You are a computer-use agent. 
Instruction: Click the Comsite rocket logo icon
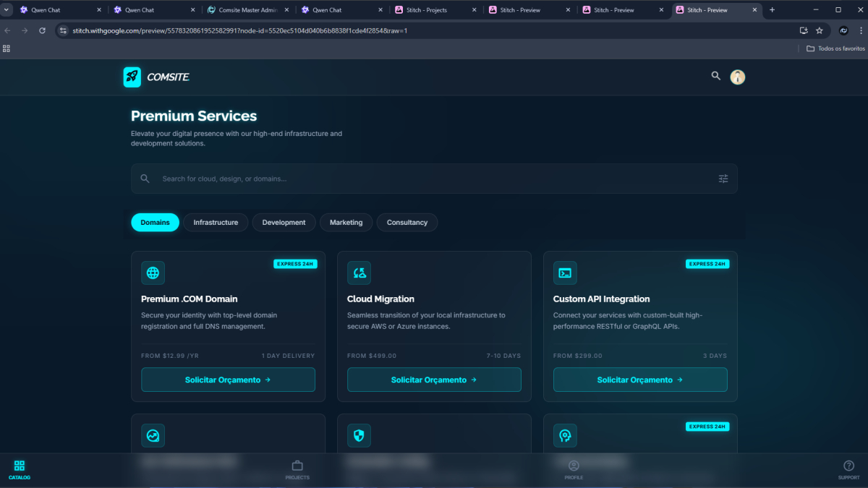pyautogui.click(x=132, y=77)
